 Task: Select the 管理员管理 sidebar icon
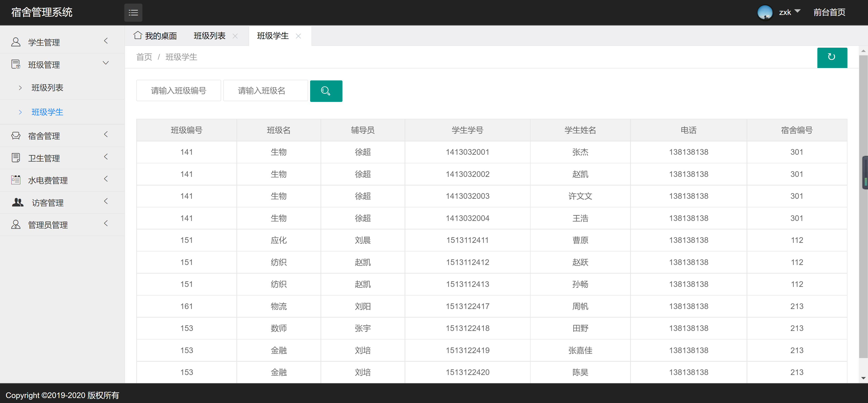point(16,224)
